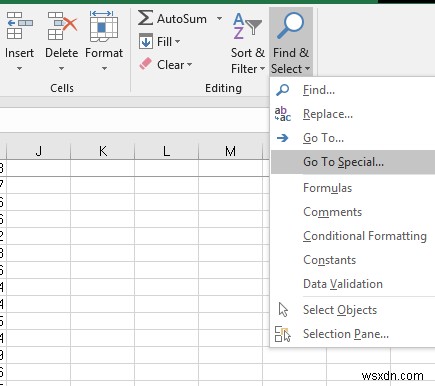Click the Delete label

[62, 53]
